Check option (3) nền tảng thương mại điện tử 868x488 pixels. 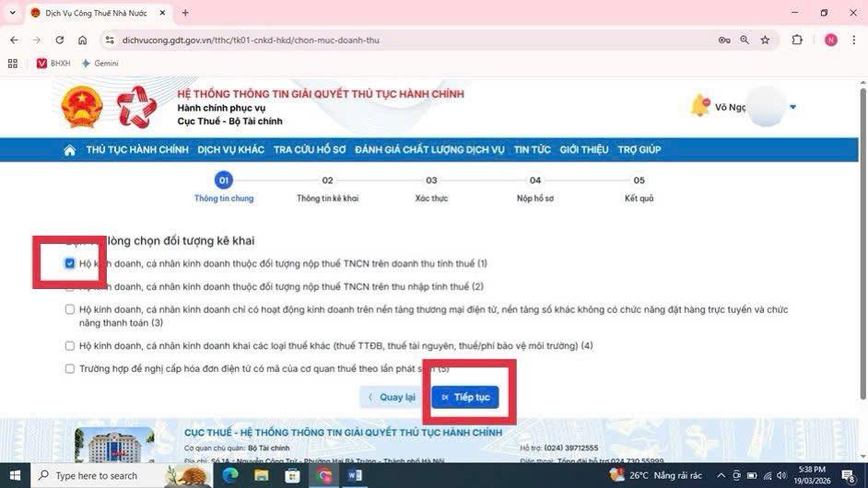point(70,309)
